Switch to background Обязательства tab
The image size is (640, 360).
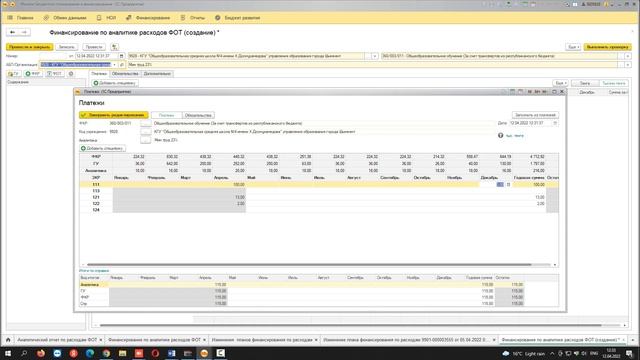click(125, 73)
